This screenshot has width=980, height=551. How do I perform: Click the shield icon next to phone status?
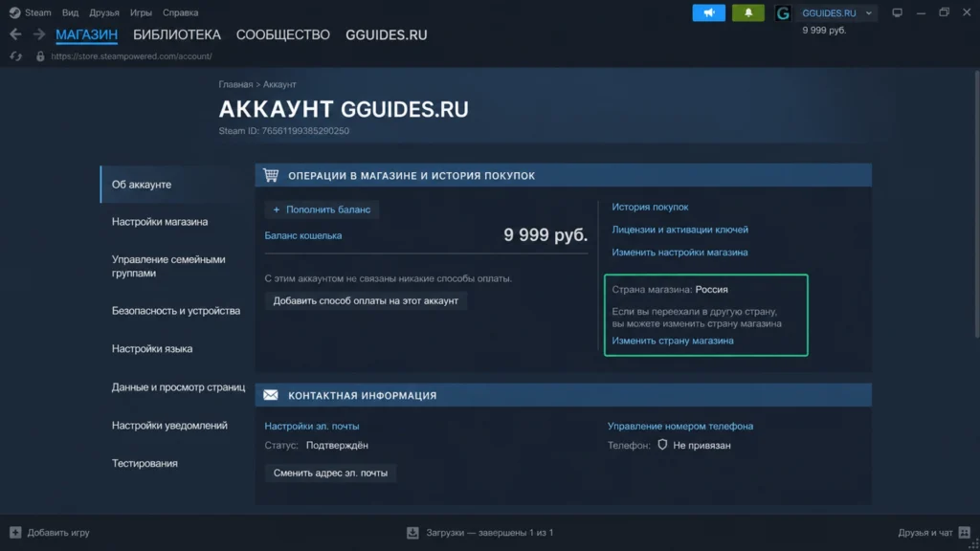coord(662,445)
